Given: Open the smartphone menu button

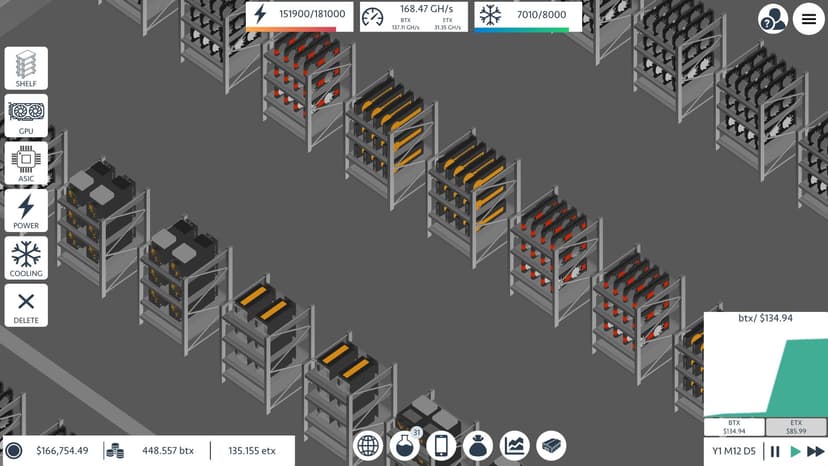Looking at the screenshot, I should (x=441, y=445).
